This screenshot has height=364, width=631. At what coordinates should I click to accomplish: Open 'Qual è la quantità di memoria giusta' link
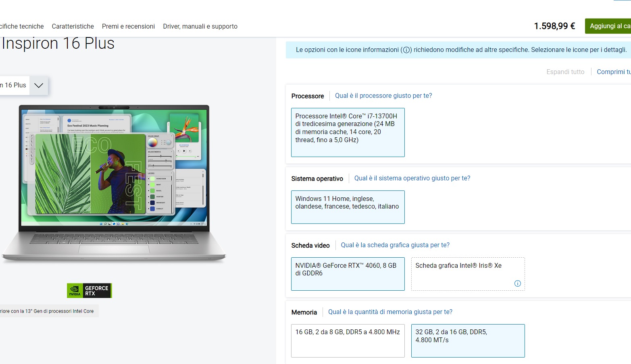click(x=390, y=312)
